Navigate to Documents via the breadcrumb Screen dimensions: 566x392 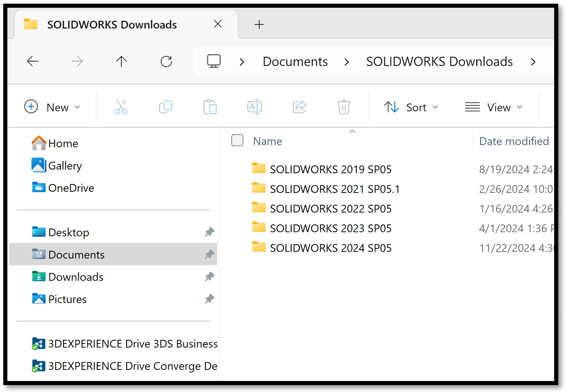[295, 62]
